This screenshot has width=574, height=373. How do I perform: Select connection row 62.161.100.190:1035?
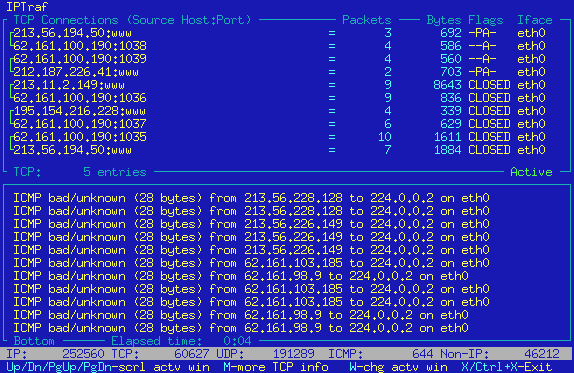(x=279, y=137)
